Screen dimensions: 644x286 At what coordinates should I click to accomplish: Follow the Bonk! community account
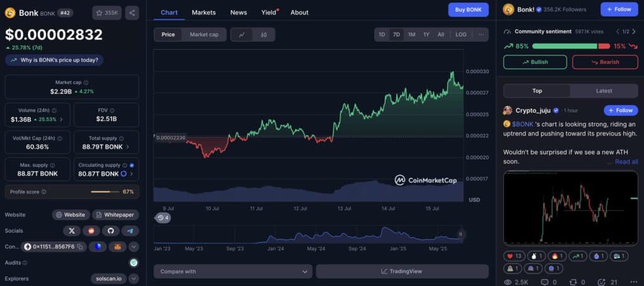619,9
